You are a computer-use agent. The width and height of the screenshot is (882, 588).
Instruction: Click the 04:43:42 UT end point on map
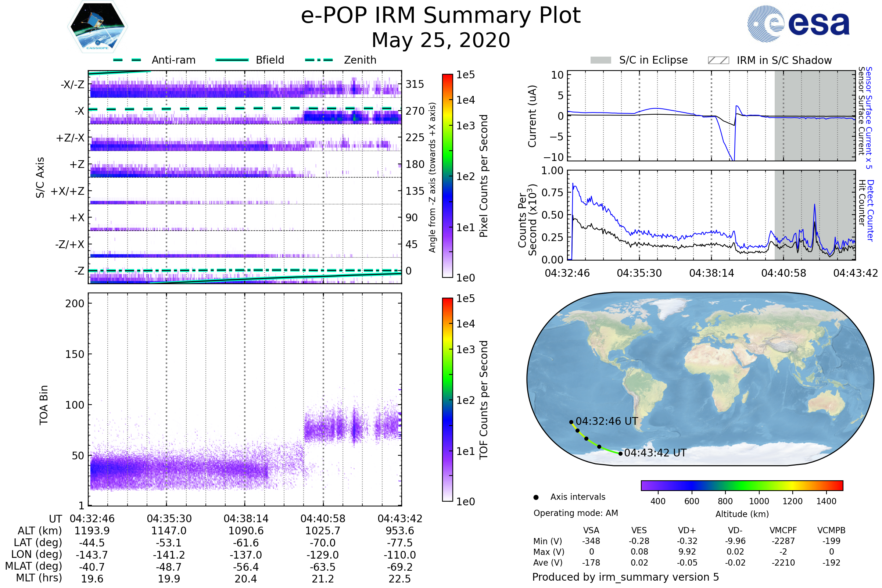coord(620,454)
